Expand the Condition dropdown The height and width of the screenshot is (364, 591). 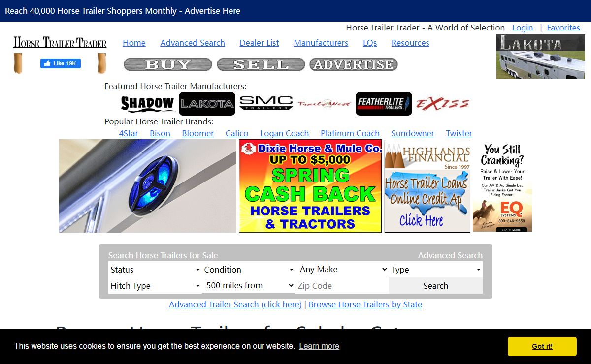tap(249, 270)
